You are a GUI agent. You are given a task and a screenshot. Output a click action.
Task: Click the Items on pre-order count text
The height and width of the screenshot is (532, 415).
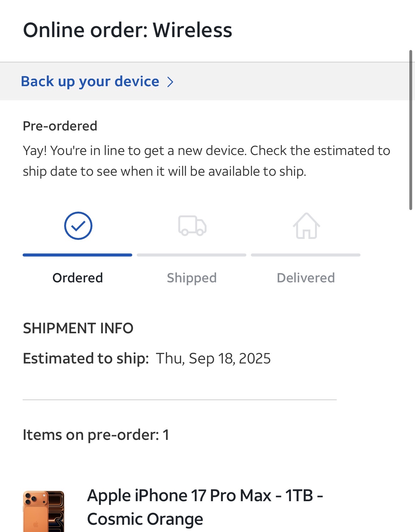click(x=96, y=435)
